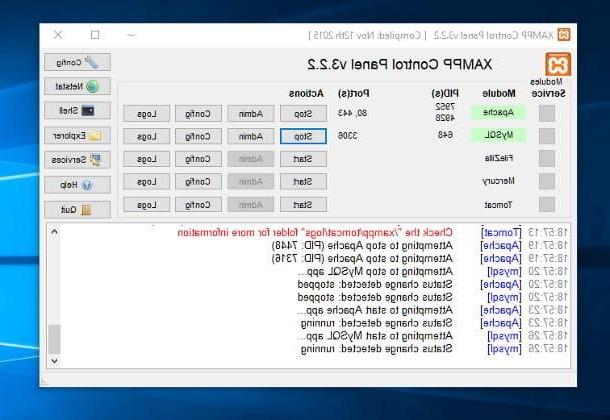This screenshot has height=420, width=610.
Task: Click the 'PID(s)' column header
Action: [x=445, y=93]
